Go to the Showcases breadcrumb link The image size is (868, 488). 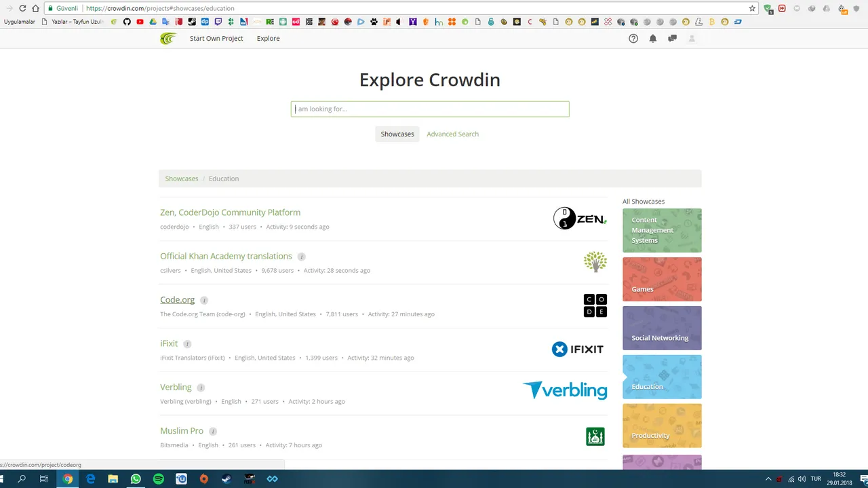pos(182,179)
